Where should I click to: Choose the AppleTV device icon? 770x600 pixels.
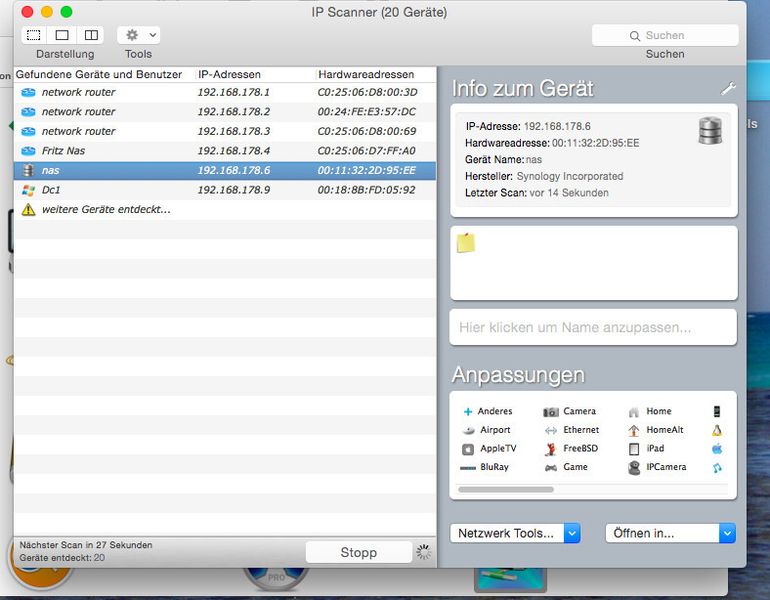(468, 449)
